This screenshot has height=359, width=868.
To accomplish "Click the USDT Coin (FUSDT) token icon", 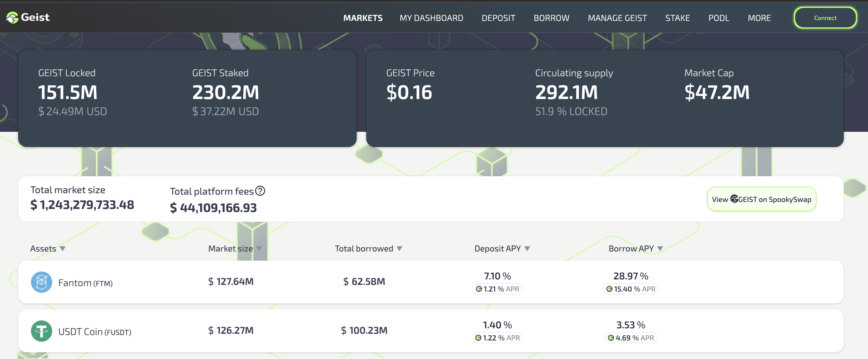I will 42,331.
